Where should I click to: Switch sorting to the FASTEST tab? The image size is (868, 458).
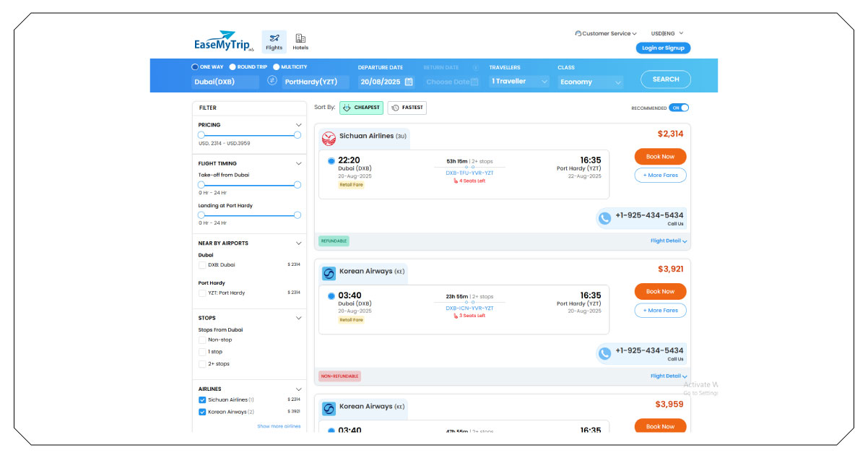407,108
